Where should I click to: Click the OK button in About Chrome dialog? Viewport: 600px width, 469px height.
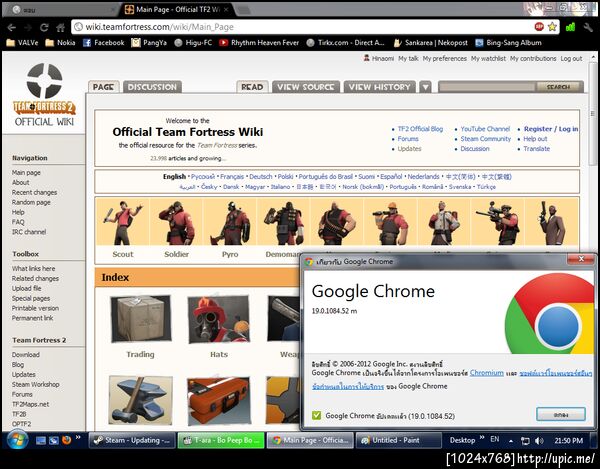[561, 414]
